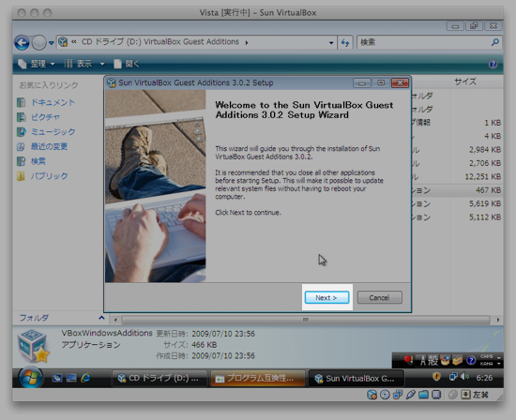Cancel the Guest Additions setup
The width and height of the screenshot is (516, 420).
379,297
